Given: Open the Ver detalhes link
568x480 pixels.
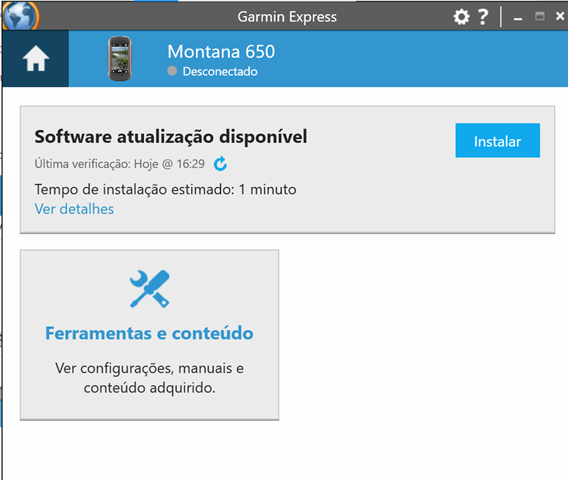Looking at the screenshot, I should (74, 209).
